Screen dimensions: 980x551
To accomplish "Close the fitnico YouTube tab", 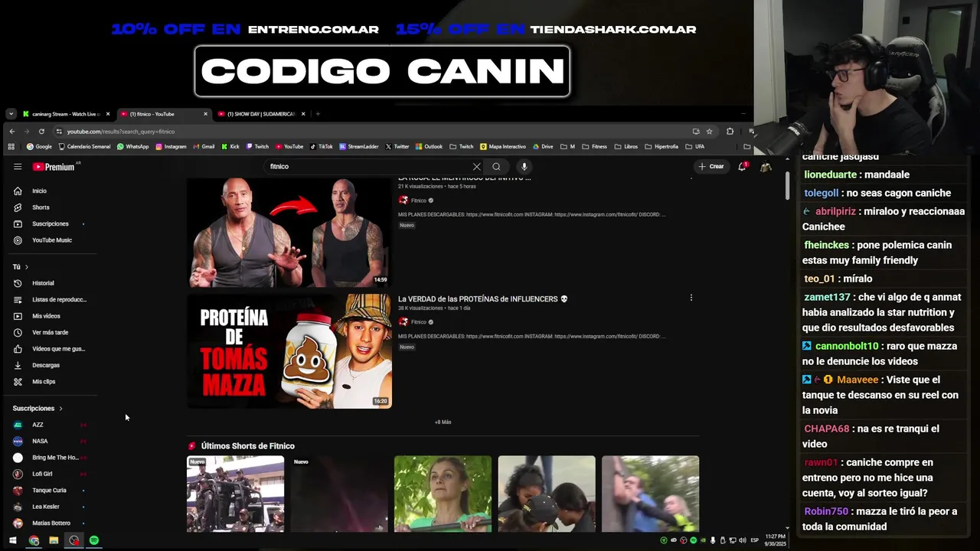I will tap(205, 114).
